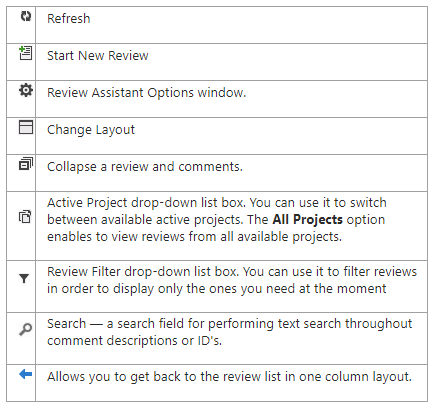The width and height of the screenshot is (439, 409).
Task: Click the 'Change Layout' description
Action: [x=91, y=130]
